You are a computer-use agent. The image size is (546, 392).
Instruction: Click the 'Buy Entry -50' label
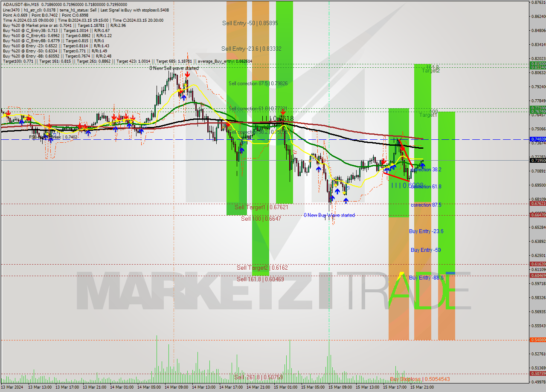point(426,250)
